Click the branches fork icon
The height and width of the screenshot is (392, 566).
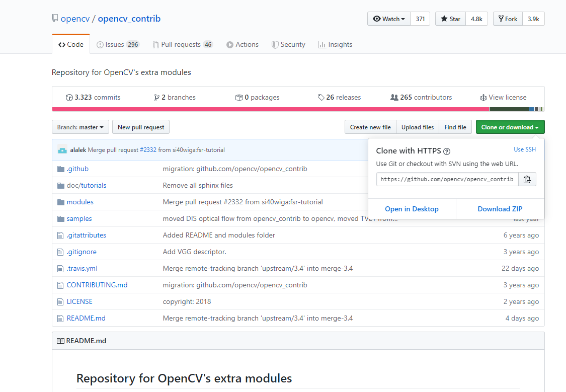(156, 98)
